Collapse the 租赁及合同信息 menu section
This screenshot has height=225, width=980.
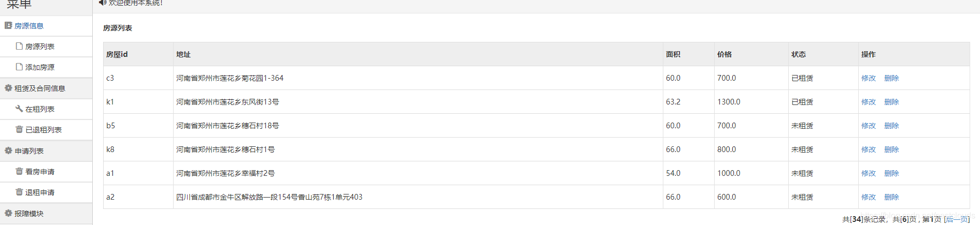(x=39, y=88)
